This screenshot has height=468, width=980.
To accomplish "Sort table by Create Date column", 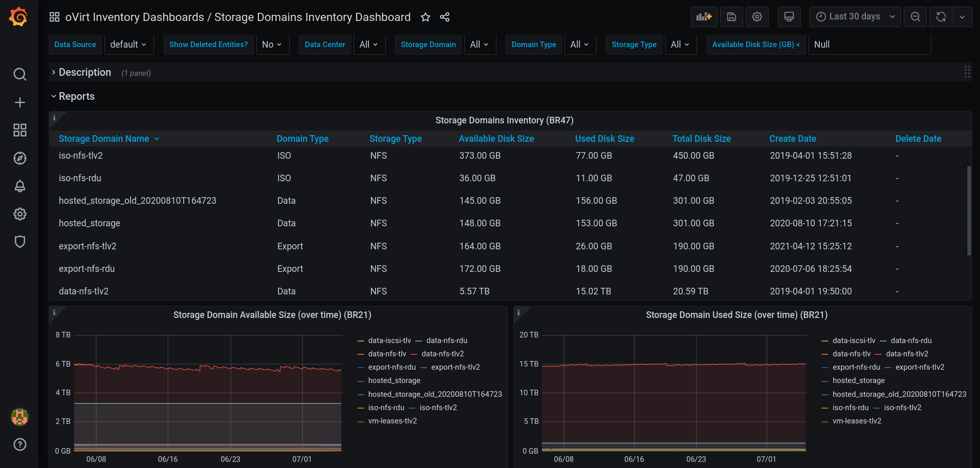I will (792, 139).
